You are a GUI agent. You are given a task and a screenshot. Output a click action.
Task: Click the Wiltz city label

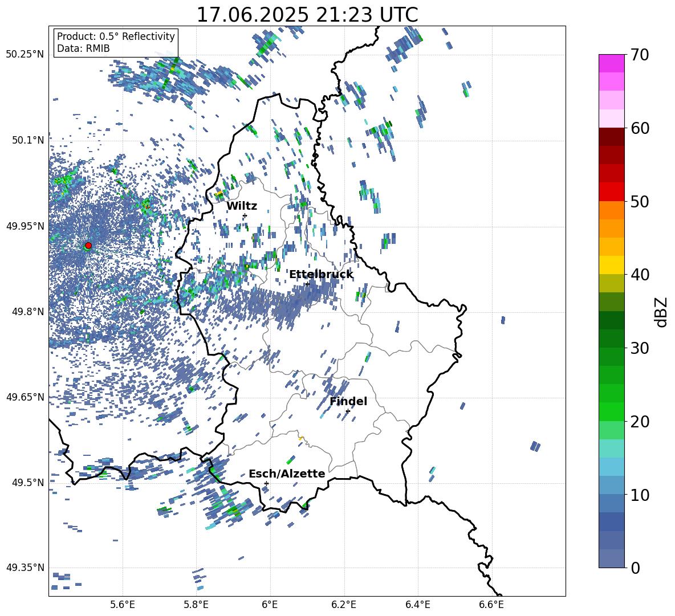click(242, 206)
